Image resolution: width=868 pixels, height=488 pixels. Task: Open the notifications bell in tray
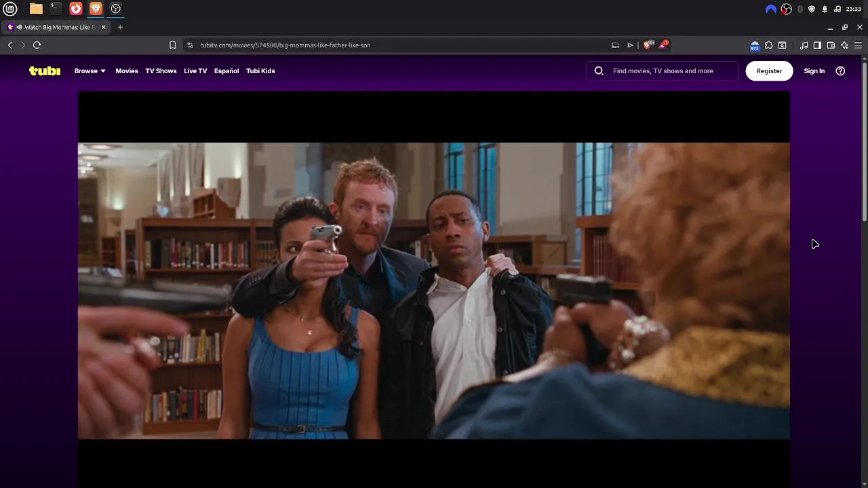(825, 9)
